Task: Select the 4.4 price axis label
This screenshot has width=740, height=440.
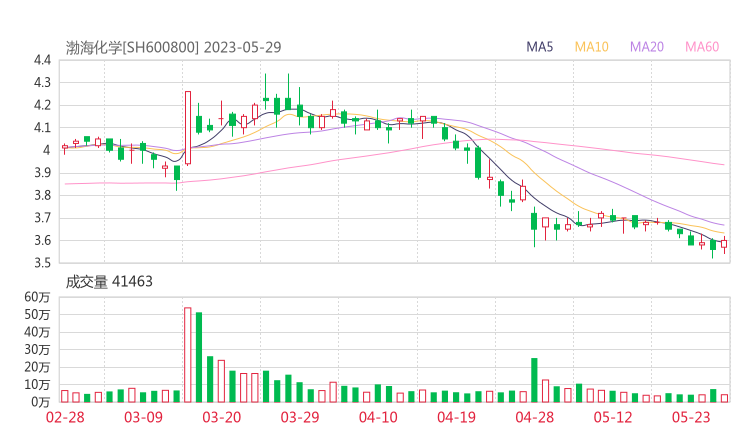Action: 42,60
